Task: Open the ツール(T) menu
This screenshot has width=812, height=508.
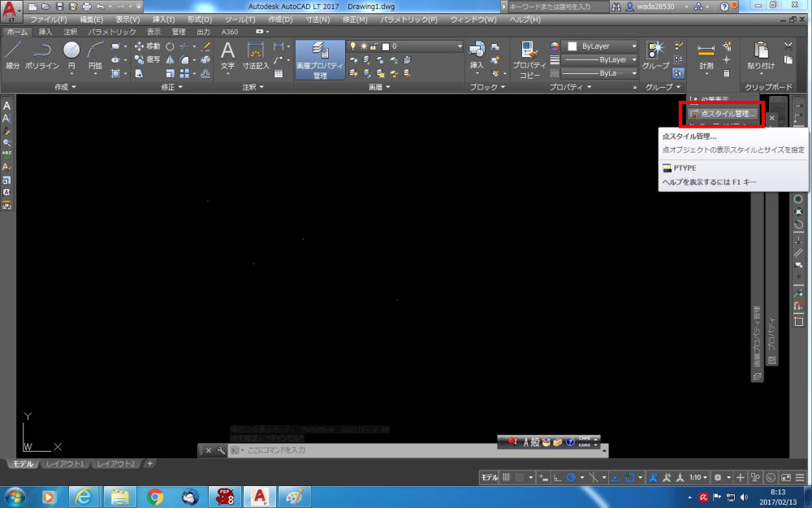Action: pos(240,20)
